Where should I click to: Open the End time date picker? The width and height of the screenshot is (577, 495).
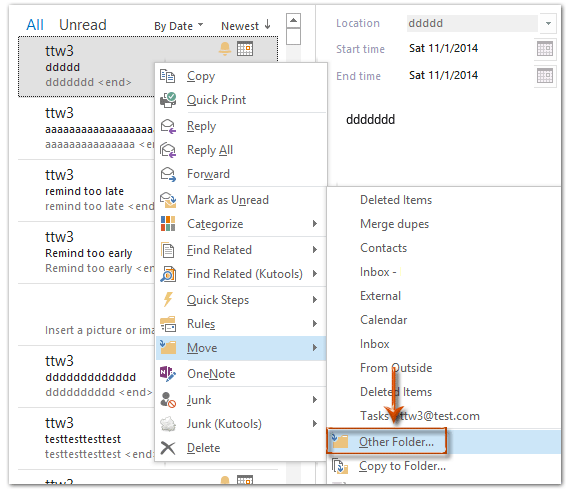(x=545, y=76)
